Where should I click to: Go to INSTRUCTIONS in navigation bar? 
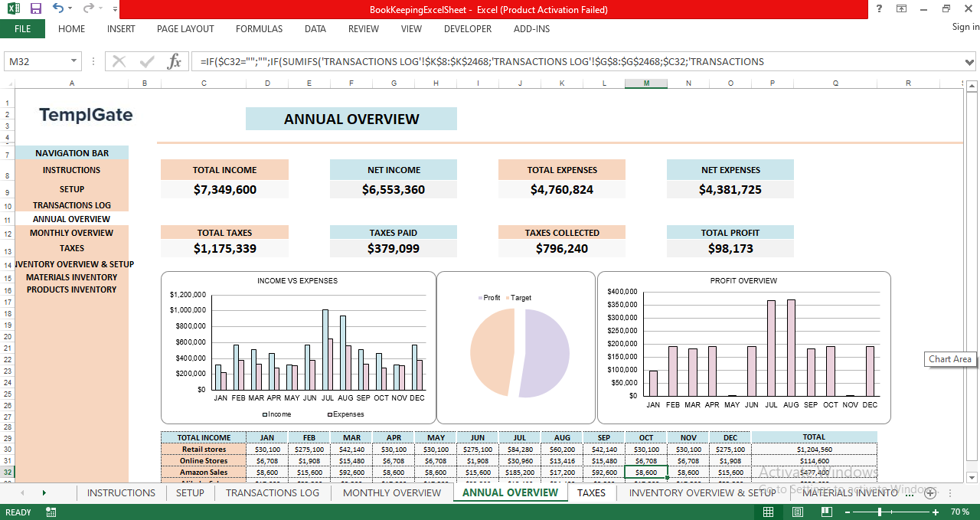[x=71, y=170]
